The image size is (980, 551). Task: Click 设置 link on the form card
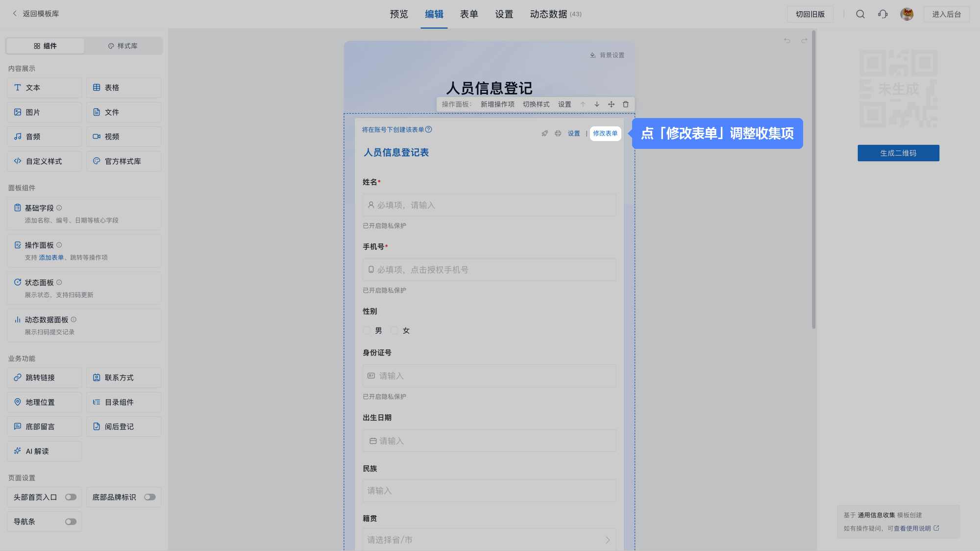click(x=574, y=133)
